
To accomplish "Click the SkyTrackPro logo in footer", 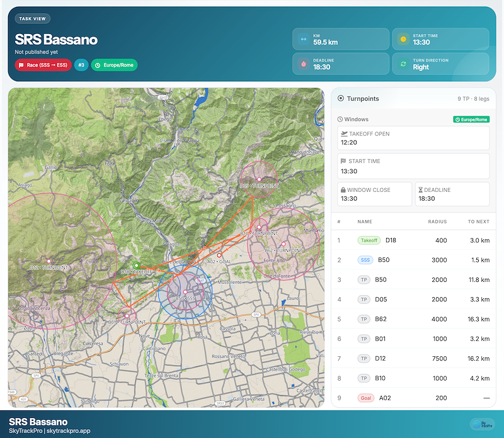I will click(482, 424).
